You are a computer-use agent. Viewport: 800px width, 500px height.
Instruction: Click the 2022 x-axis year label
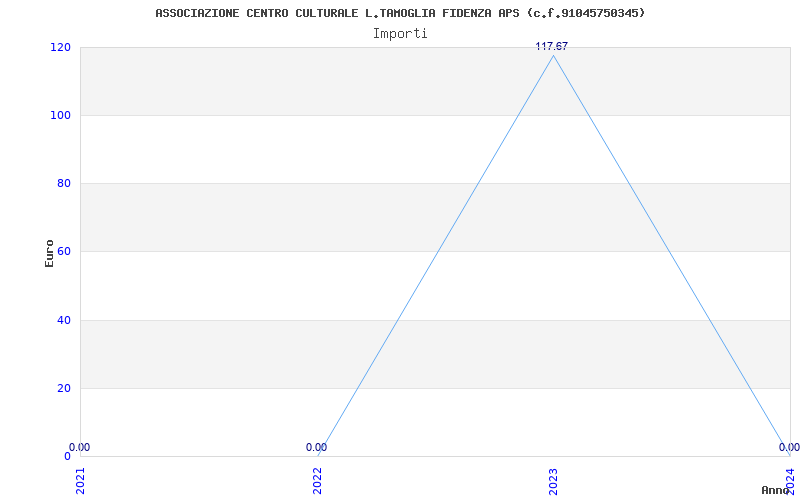coord(317,482)
